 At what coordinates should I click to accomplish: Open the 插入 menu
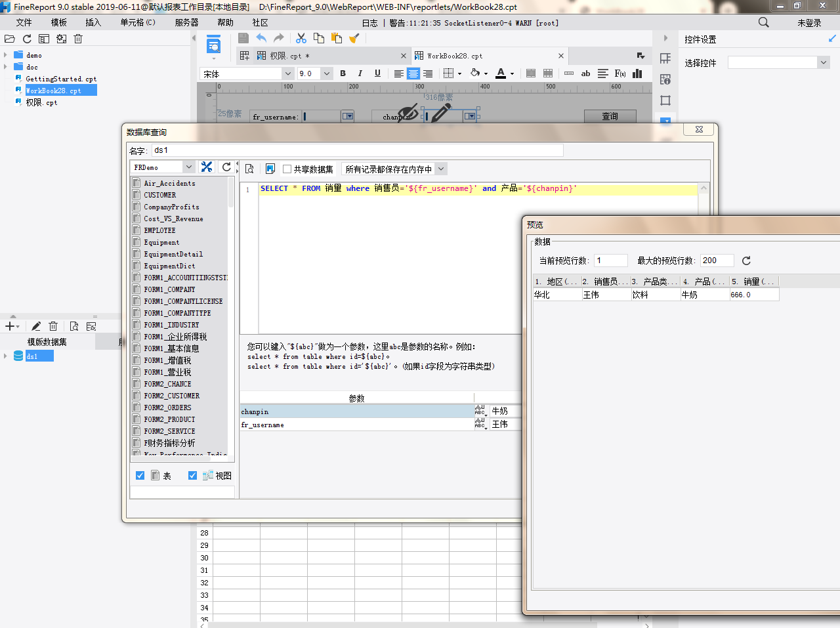pos(93,22)
